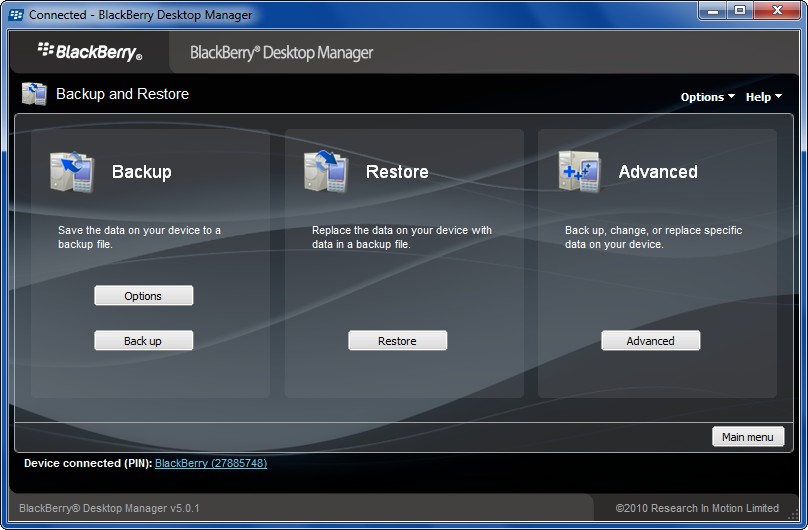Click the Restore heading text
808x530 pixels.
pyautogui.click(x=397, y=172)
